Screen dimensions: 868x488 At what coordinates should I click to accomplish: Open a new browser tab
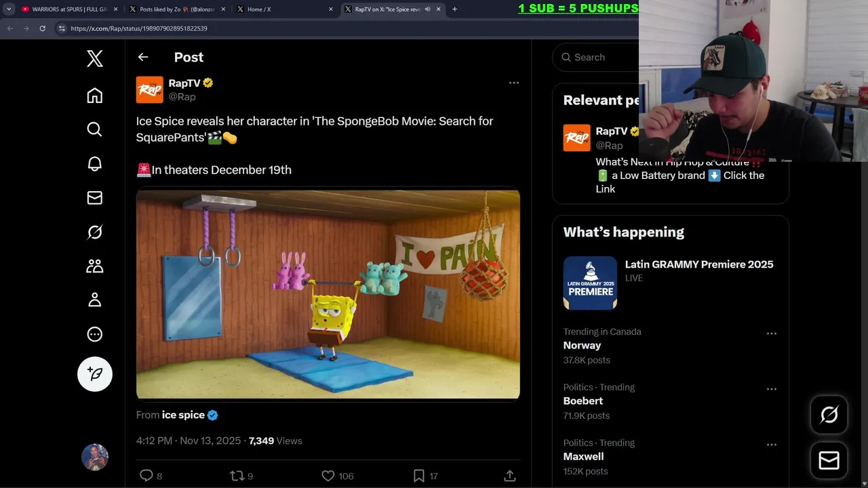click(454, 9)
